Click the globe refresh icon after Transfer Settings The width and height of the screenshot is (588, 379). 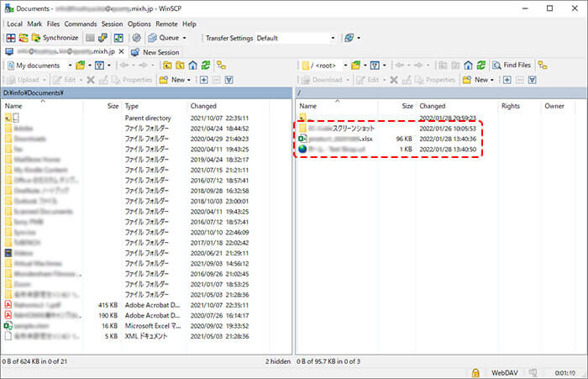349,38
